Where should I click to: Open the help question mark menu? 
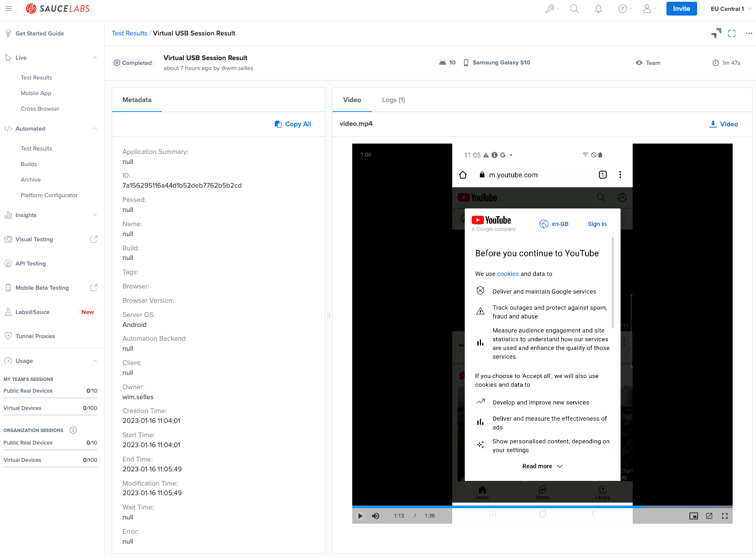coord(624,9)
